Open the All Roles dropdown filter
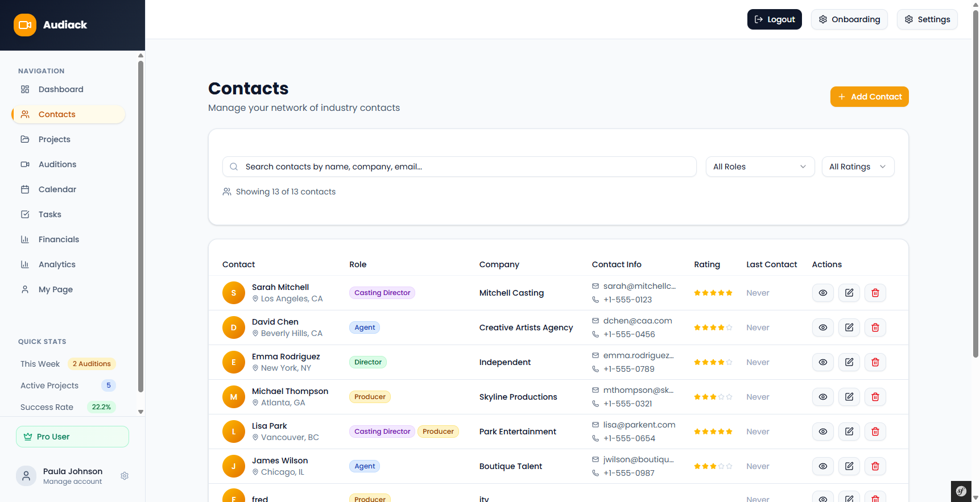 (759, 167)
